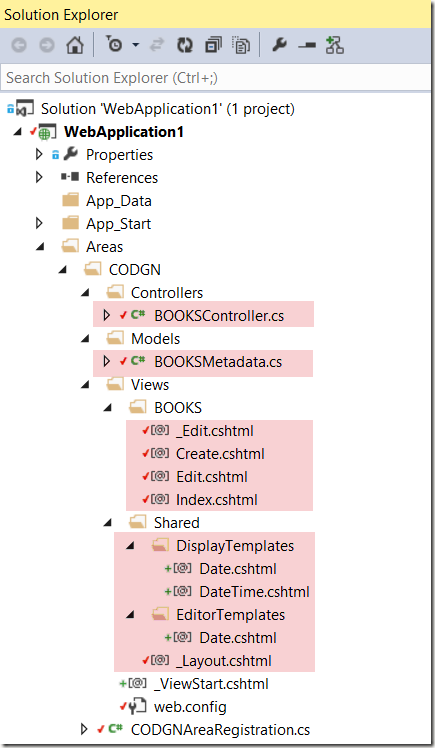The image size is (435, 748).
Task: Expand the References node
Action: coord(39,177)
